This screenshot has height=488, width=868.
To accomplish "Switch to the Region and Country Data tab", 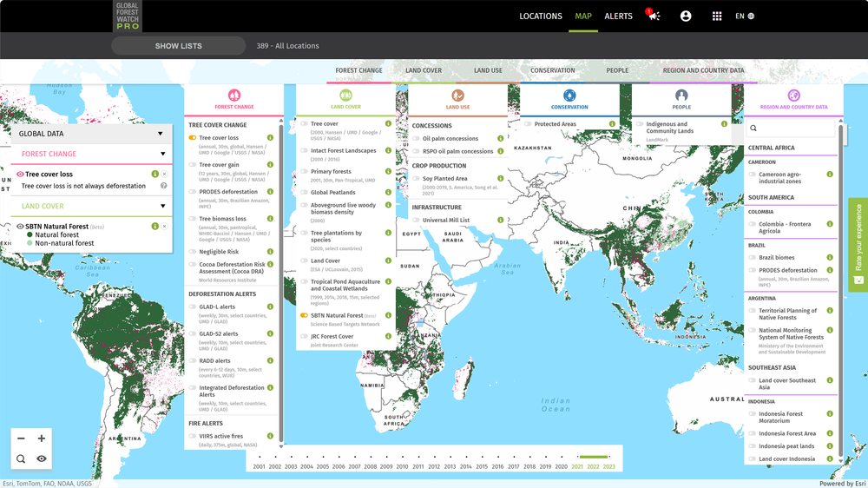I will pos(703,70).
